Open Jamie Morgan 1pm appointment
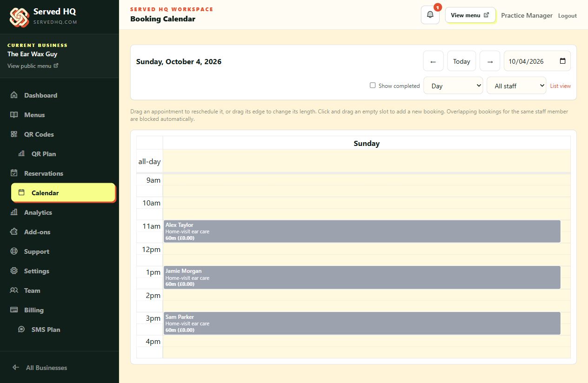The image size is (588, 383). pos(362,277)
